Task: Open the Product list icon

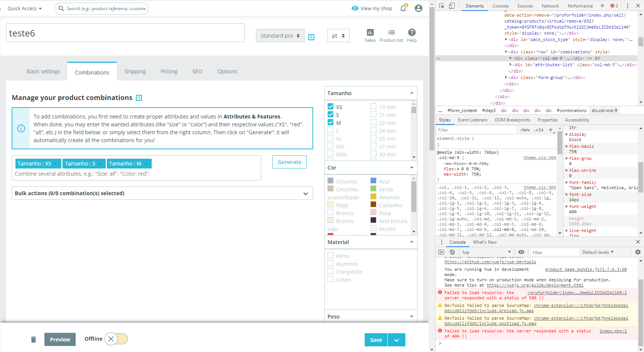Action: click(x=391, y=32)
